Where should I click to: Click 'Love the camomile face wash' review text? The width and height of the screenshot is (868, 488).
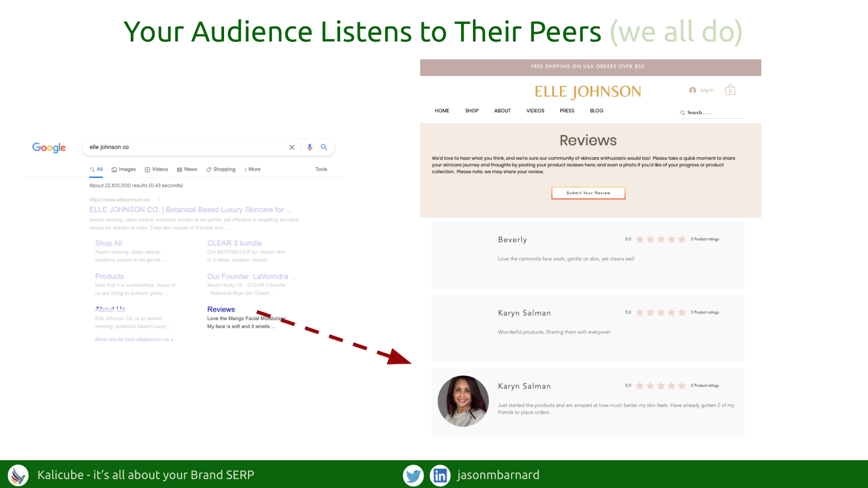pos(566,259)
